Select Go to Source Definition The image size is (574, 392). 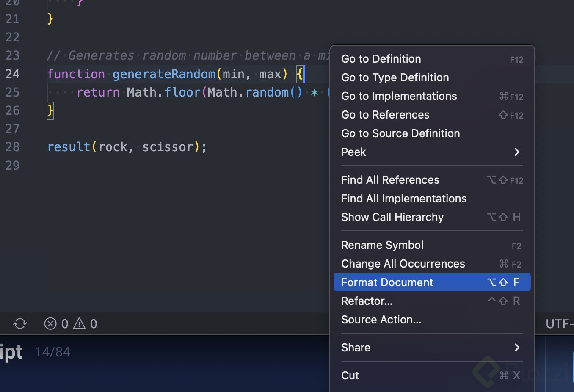coord(400,133)
